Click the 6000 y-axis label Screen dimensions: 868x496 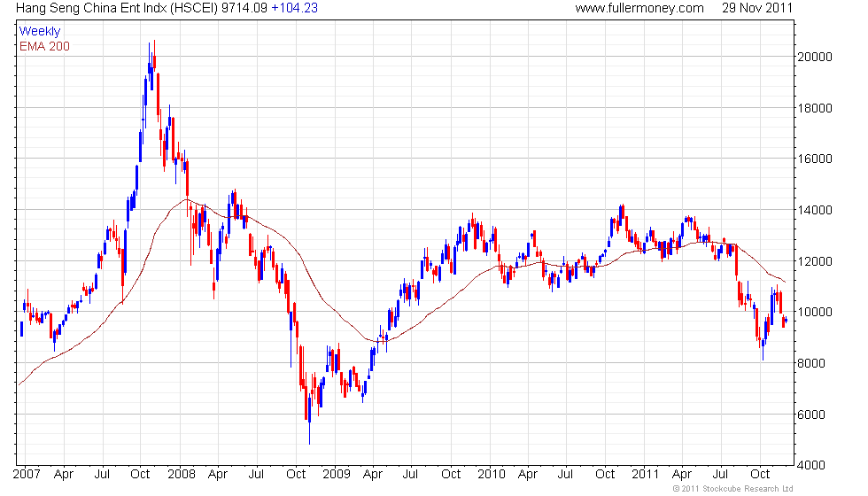coord(811,415)
